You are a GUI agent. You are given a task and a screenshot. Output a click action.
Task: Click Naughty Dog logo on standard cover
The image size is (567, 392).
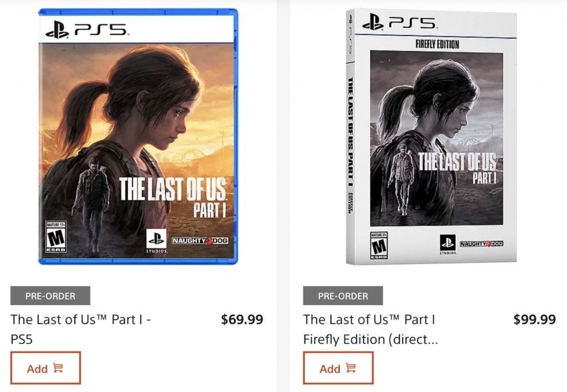coord(199,240)
